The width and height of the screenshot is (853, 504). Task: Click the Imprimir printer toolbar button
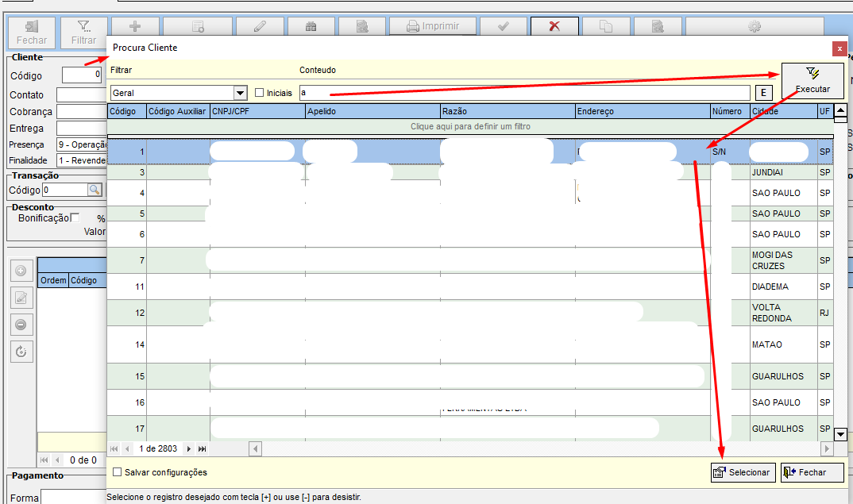[433, 26]
